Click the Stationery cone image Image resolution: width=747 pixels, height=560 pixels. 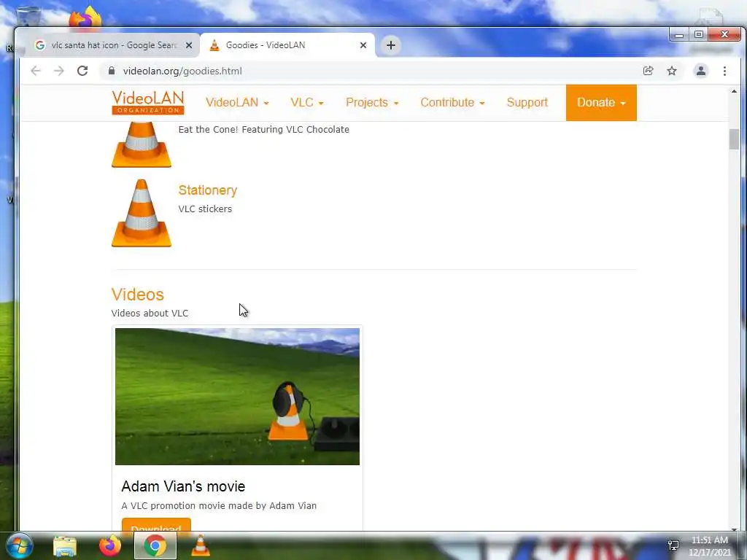click(142, 214)
